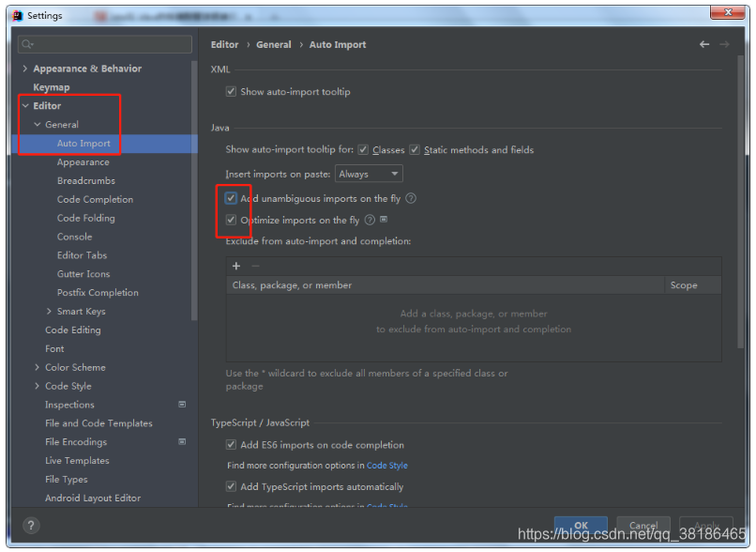
Task: Click the project icon beside Inspections
Action: tap(182, 405)
